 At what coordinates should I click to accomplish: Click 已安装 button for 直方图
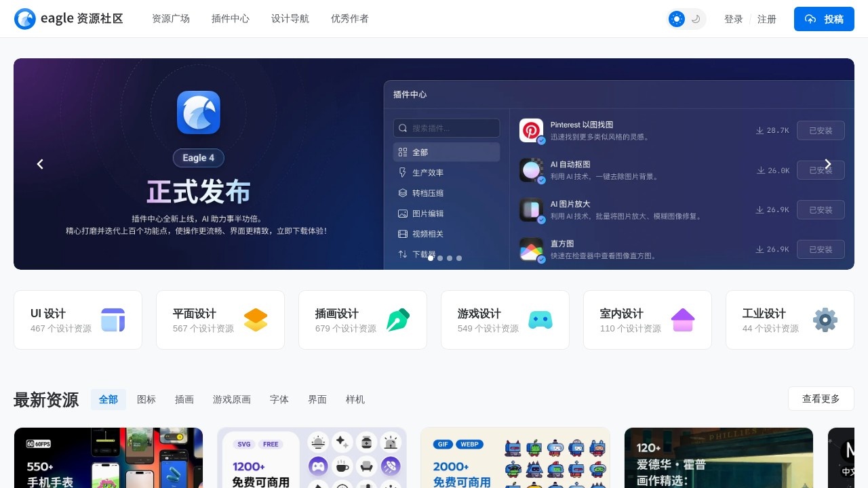click(x=821, y=249)
